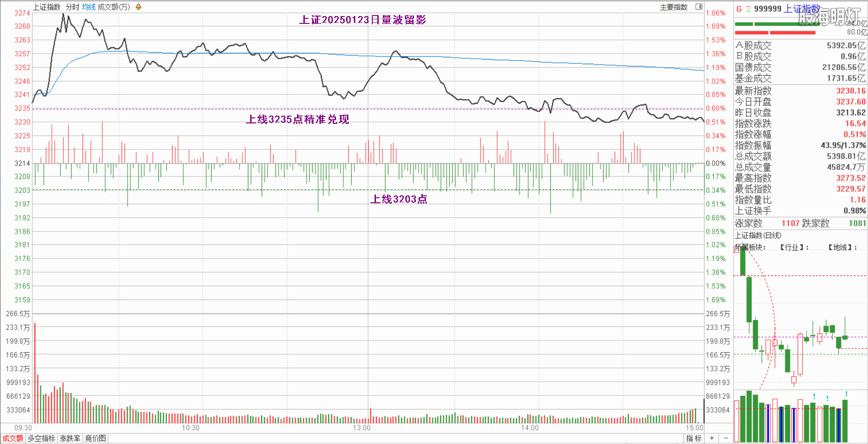Click the 上线3235点精准兑现 chart annotation
This screenshot has height=444, width=868.
[297, 119]
